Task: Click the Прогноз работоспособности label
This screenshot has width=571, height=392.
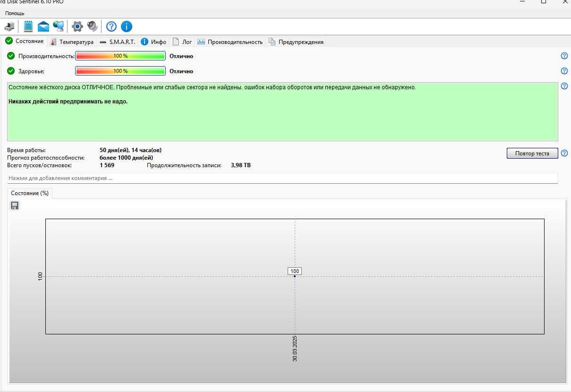Action: coord(46,158)
